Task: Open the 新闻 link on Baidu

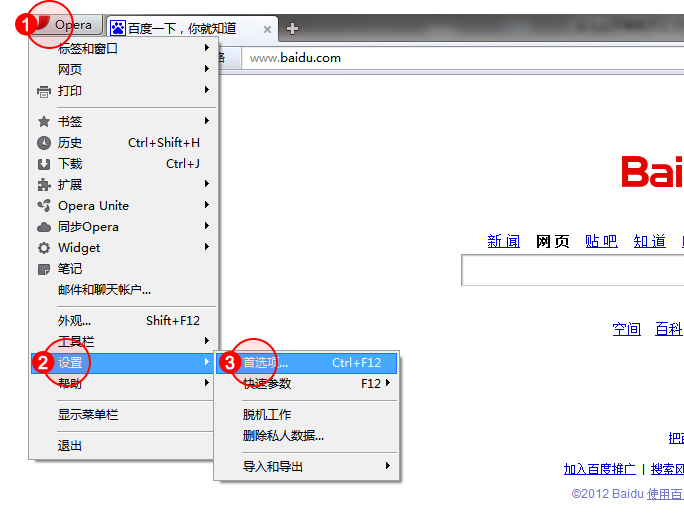Action: [504, 241]
